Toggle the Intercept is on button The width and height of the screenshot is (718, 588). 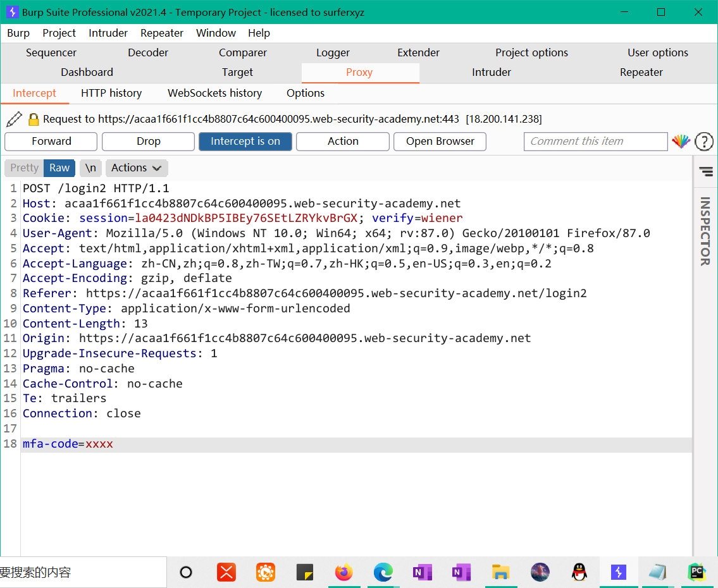click(x=245, y=142)
